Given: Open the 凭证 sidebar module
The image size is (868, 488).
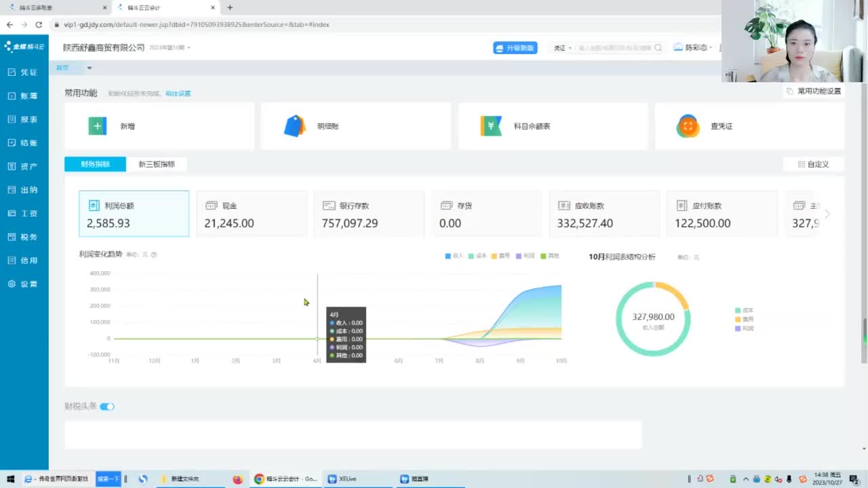Looking at the screenshot, I should 23,72.
